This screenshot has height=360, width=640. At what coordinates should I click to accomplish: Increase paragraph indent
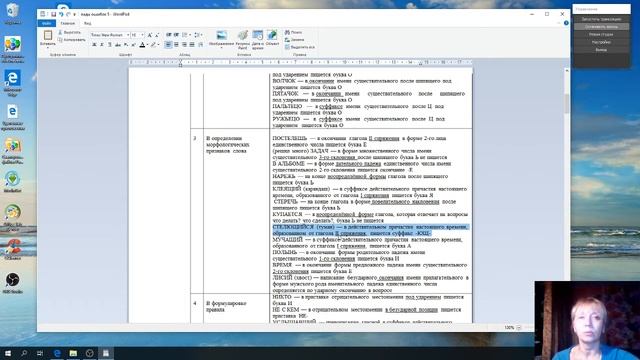[176, 35]
